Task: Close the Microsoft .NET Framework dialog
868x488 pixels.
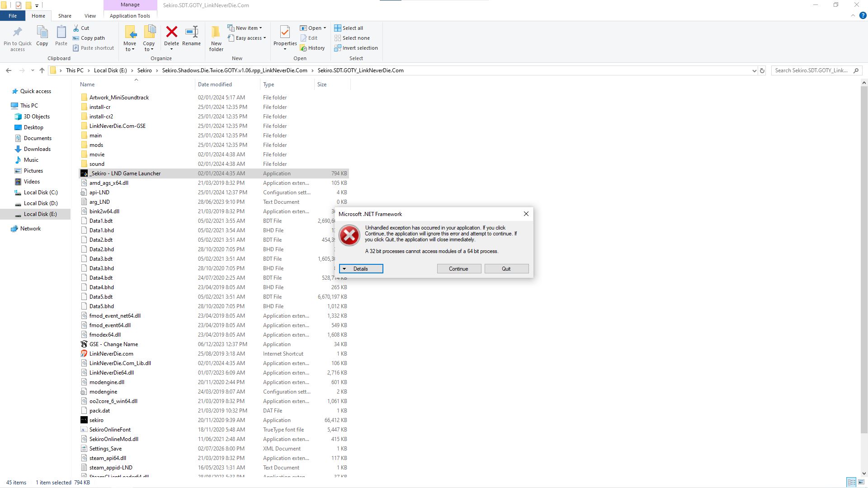Action: pyautogui.click(x=526, y=214)
